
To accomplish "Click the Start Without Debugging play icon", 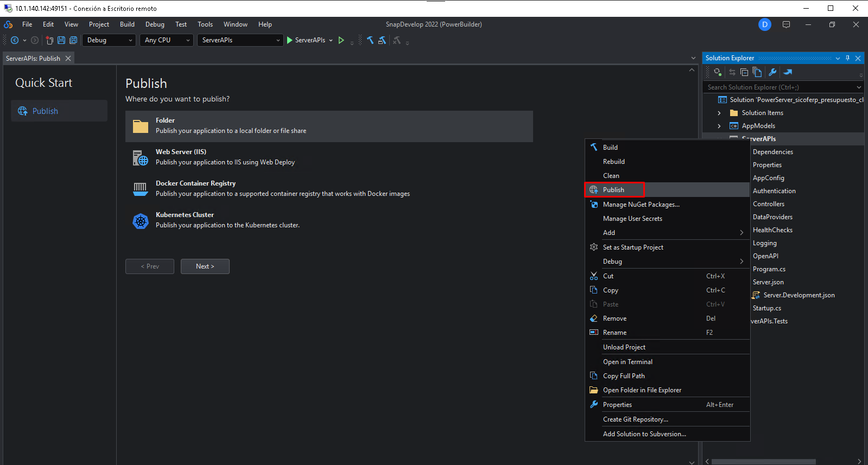I will [x=341, y=40].
